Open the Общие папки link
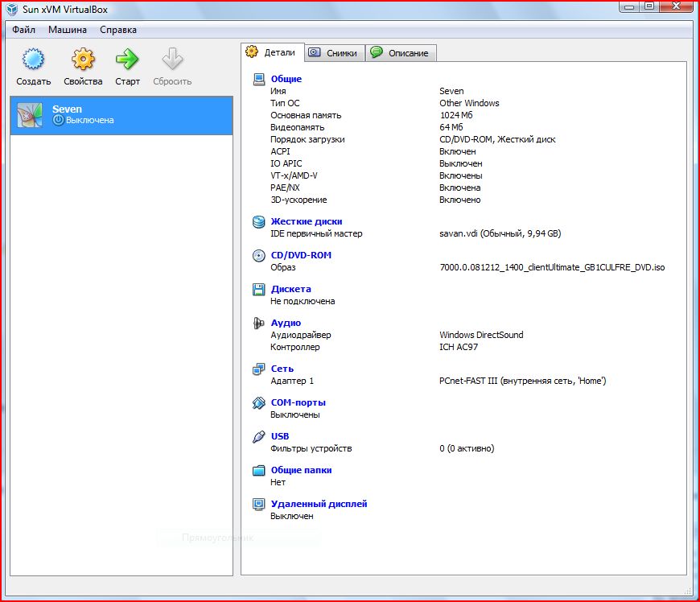 302,470
